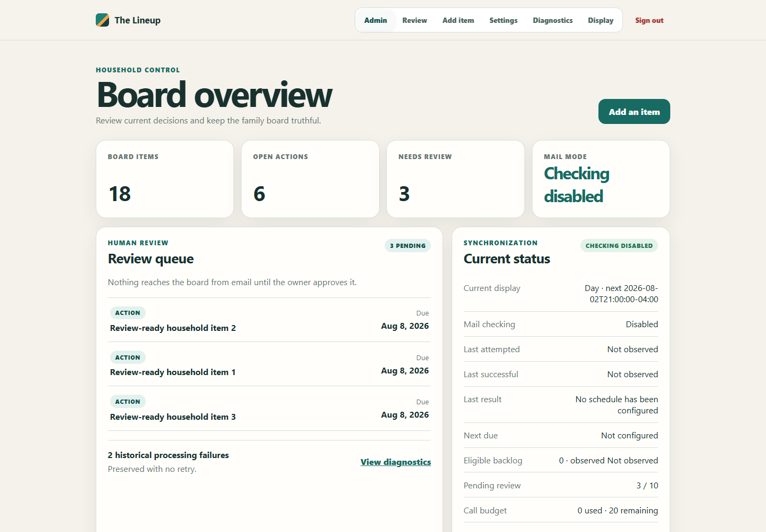Click the 'Preserved with no retry.' text
766x532 pixels.
coord(152,469)
